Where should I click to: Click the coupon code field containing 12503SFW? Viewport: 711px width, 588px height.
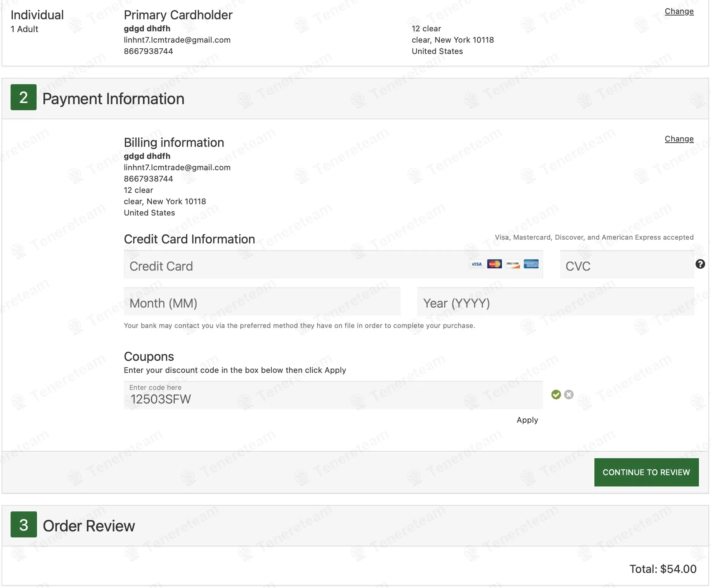click(333, 396)
